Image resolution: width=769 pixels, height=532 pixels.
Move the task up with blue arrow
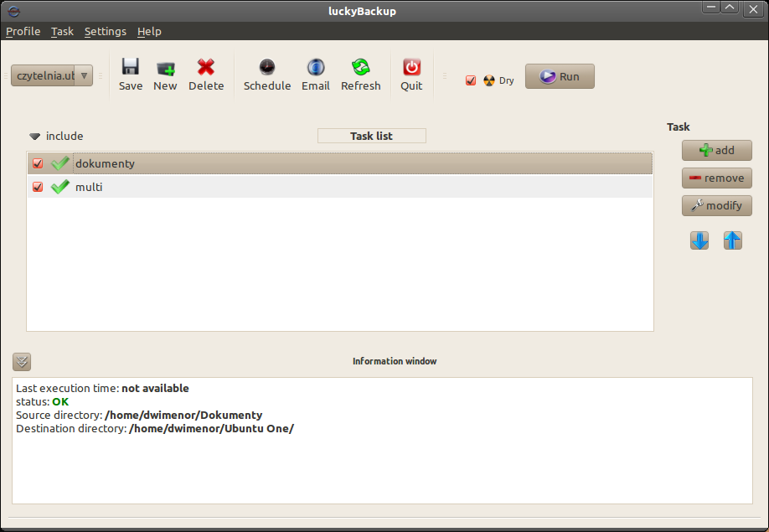pos(733,240)
